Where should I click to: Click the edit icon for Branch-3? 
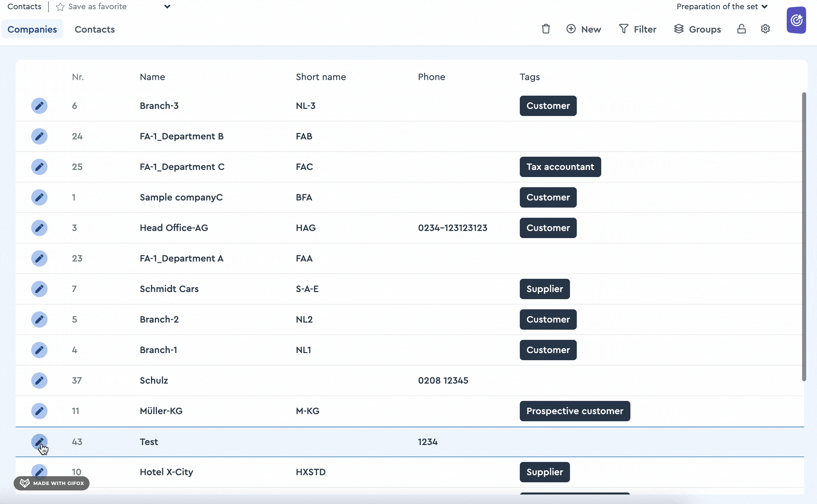point(39,105)
